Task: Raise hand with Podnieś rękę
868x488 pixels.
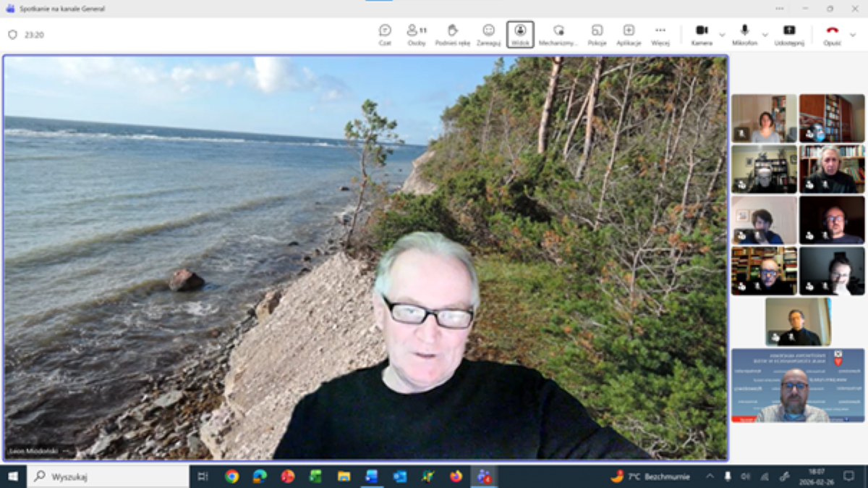Action: [453, 34]
